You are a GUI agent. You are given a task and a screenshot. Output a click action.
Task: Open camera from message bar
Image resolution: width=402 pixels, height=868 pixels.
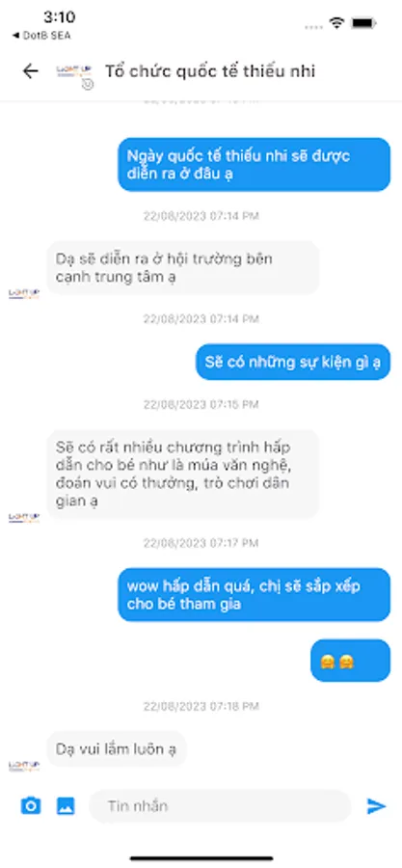coord(31,805)
